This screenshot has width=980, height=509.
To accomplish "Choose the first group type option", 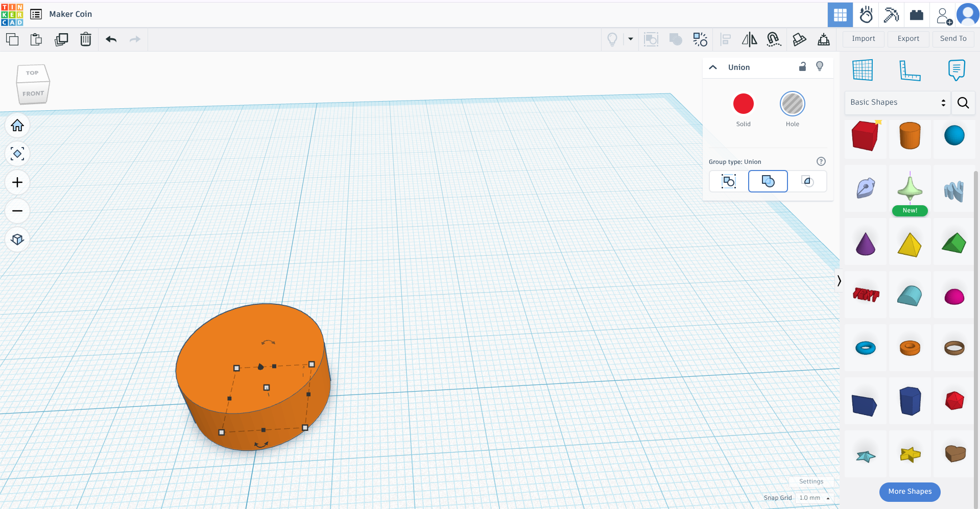I will tap(729, 181).
